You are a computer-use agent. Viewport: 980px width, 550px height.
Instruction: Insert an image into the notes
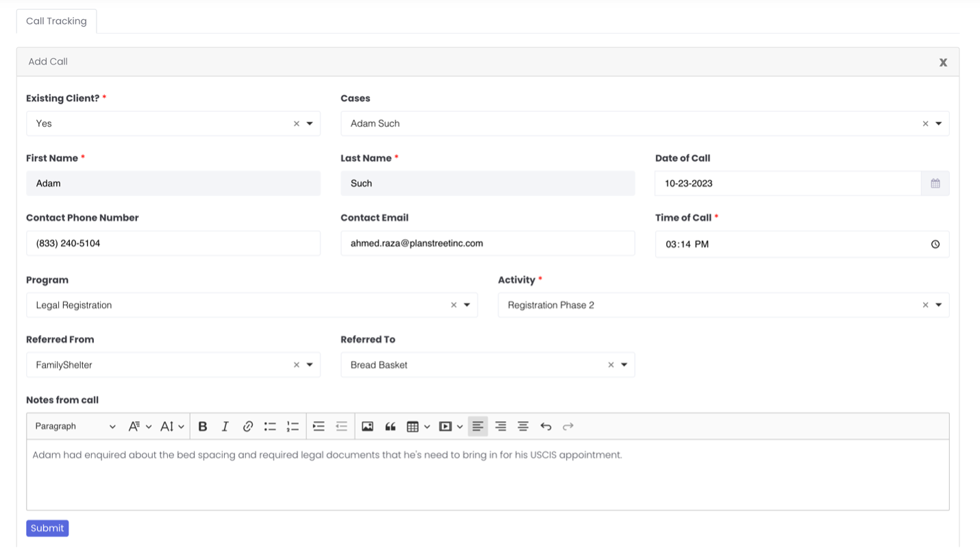[x=367, y=426]
